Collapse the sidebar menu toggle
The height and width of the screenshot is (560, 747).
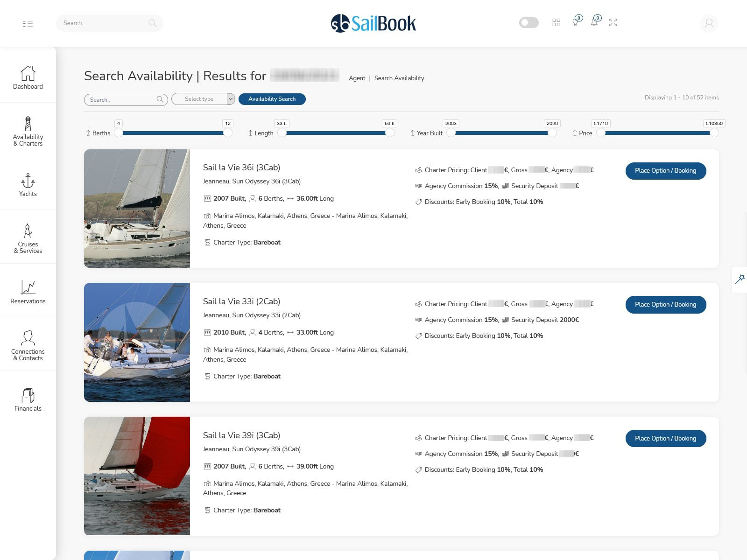pyautogui.click(x=28, y=23)
